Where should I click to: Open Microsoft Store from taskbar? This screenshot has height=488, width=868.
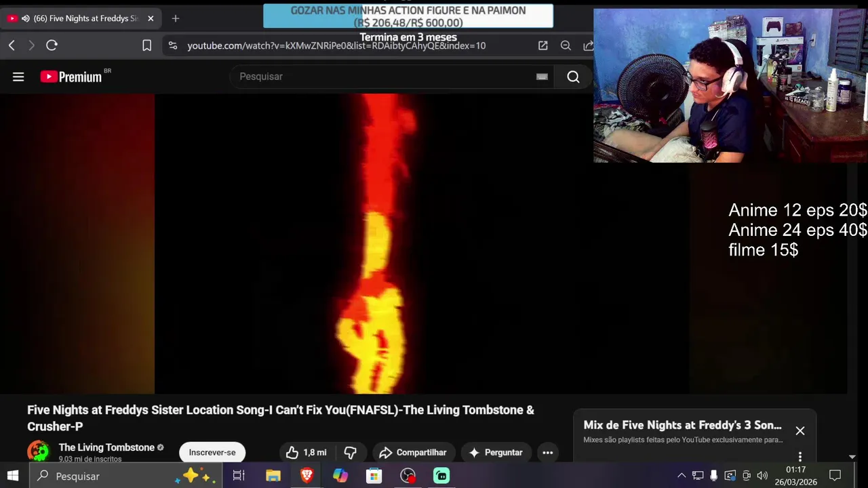click(x=374, y=476)
